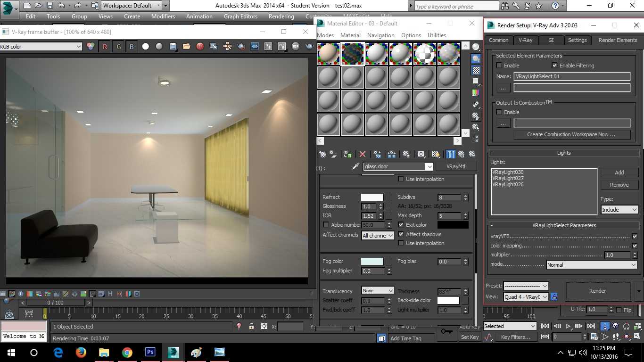Click VRayMtl material type button

pos(456,166)
